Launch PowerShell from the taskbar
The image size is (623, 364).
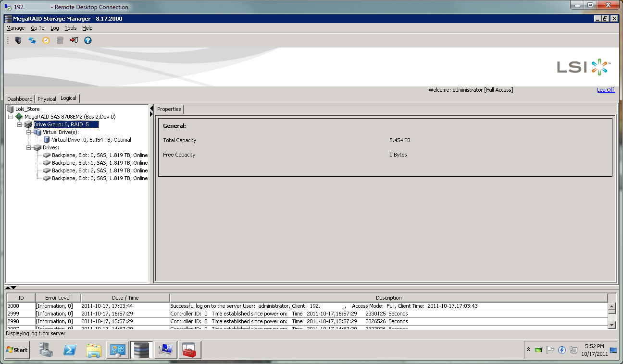click(x=70, y=350)
